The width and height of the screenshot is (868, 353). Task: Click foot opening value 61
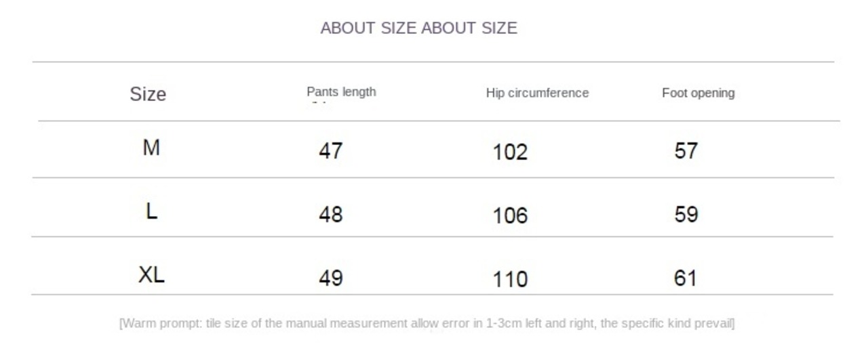(x=686, y=278)
